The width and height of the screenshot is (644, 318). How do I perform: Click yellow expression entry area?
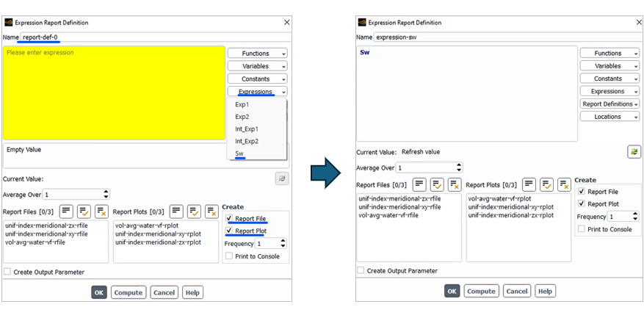coord(114,93)
